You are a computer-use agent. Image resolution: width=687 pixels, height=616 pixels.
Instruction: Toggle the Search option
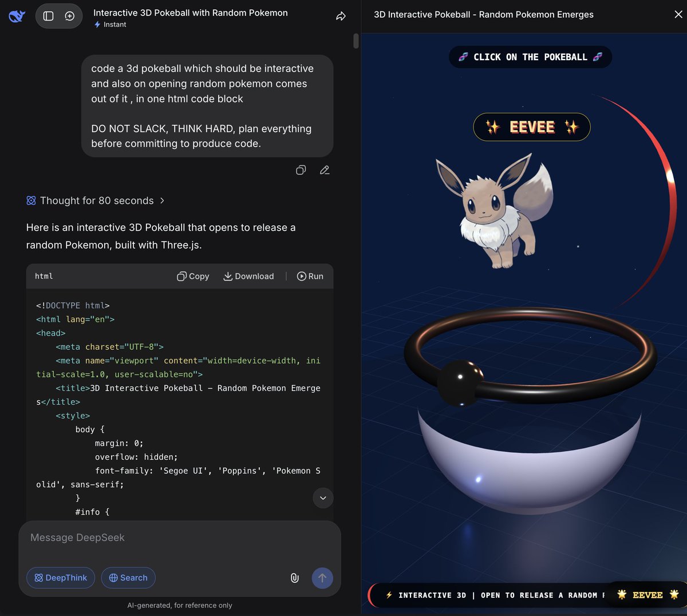click(128, 578)
